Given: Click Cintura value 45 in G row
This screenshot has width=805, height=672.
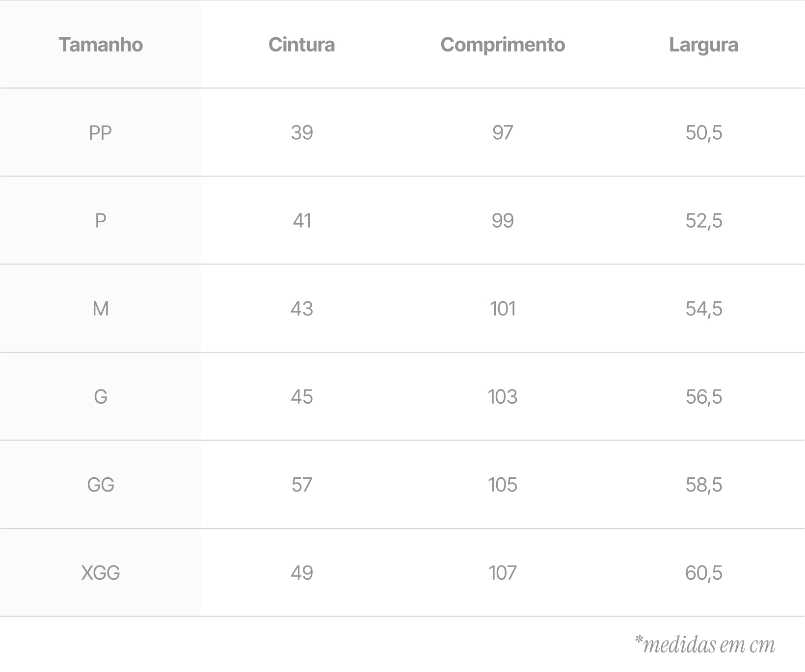Looking at the screenshot, I should tap(301, 397).
